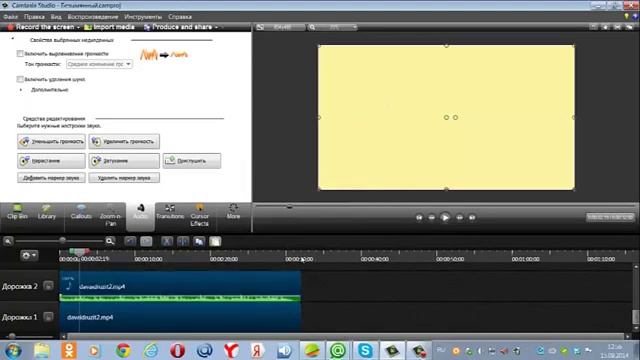Select davaidruzit2.mp4 clip on Дорожка 1

(x=180, y=317)
